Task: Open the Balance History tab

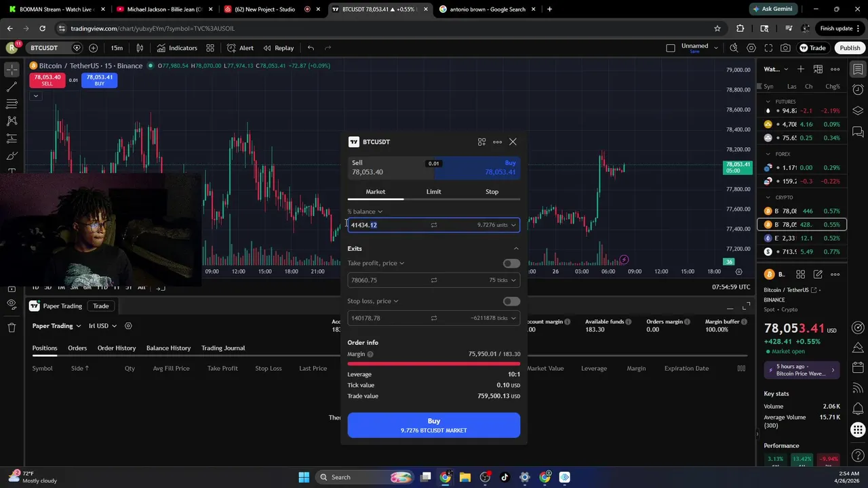Action: (x=168, y=348)
